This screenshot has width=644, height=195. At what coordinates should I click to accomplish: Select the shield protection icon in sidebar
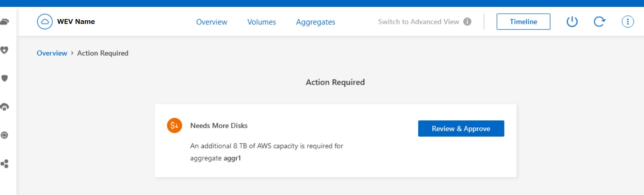click(4, 78)
